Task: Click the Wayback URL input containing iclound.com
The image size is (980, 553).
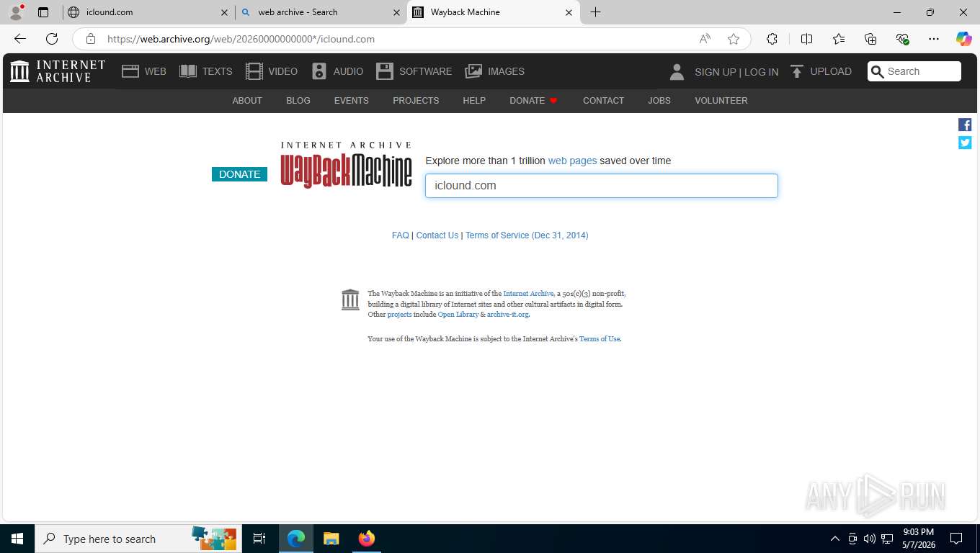Action: tap(602, 186)
